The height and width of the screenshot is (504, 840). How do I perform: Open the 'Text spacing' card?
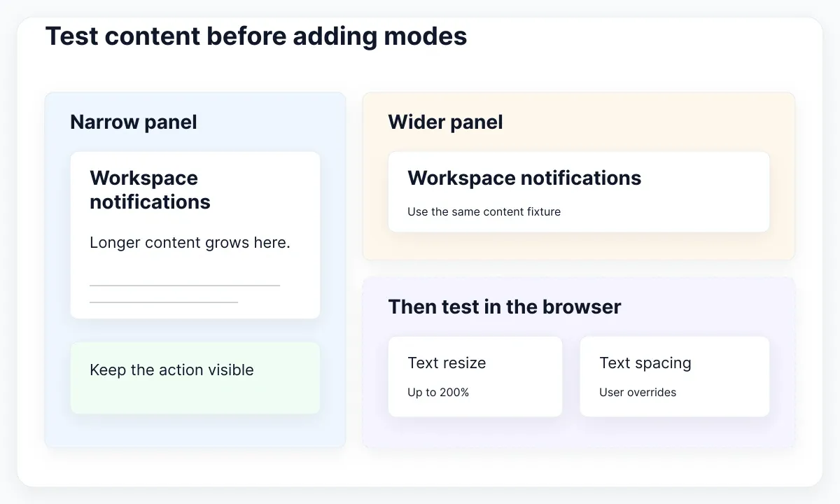tap(675, 377)
